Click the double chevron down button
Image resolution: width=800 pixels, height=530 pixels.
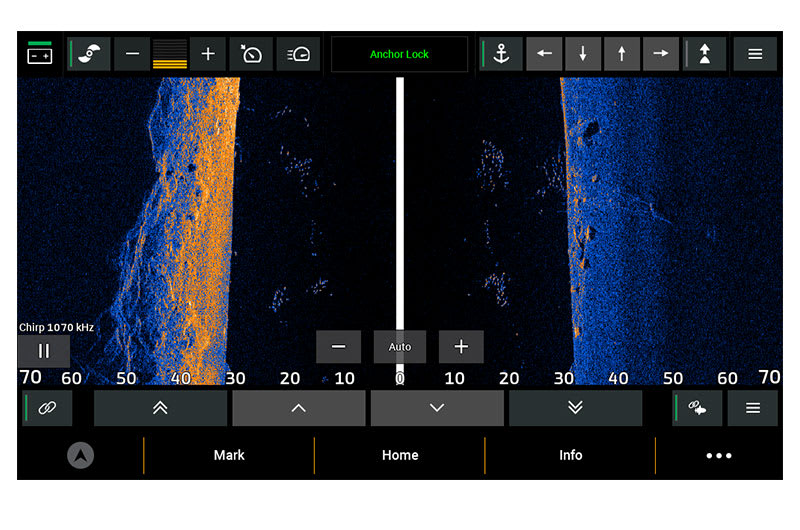click(x=575, y=408)
